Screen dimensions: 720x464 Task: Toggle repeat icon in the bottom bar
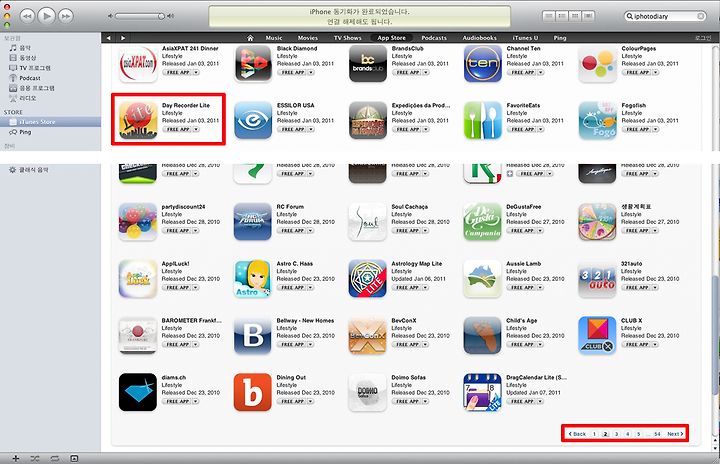55,458
